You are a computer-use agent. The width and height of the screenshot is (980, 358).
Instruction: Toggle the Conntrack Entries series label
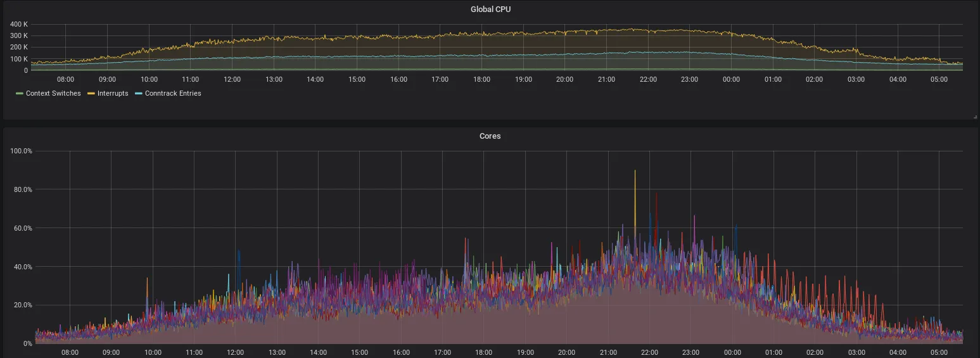click(x=173, y=94)
